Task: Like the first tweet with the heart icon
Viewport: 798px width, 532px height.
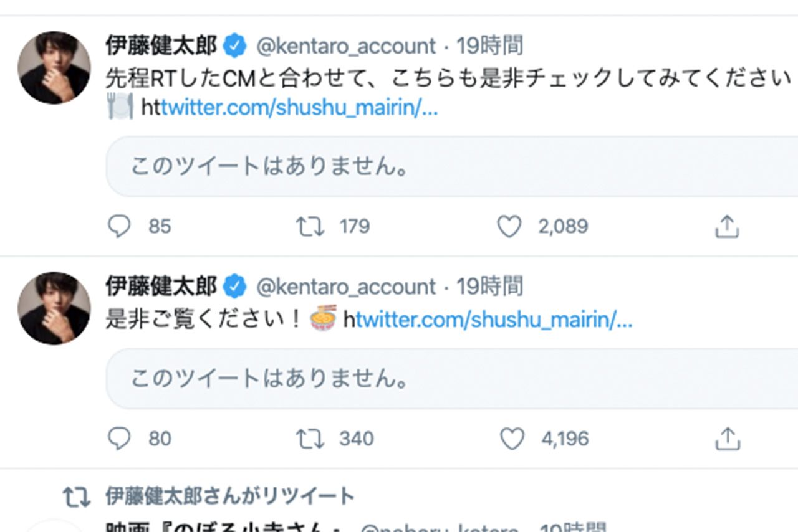Action: 509,226
